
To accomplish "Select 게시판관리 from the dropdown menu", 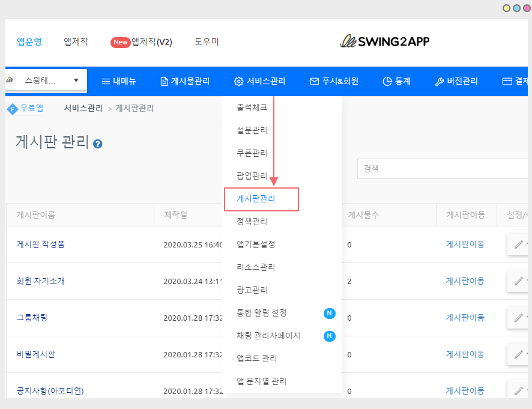I will tap(256, 199).
